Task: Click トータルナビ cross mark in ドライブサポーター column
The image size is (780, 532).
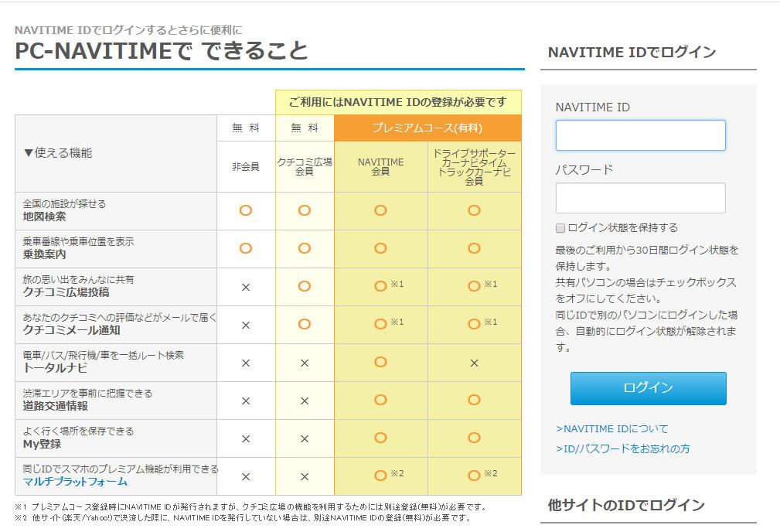Action: 474,363
